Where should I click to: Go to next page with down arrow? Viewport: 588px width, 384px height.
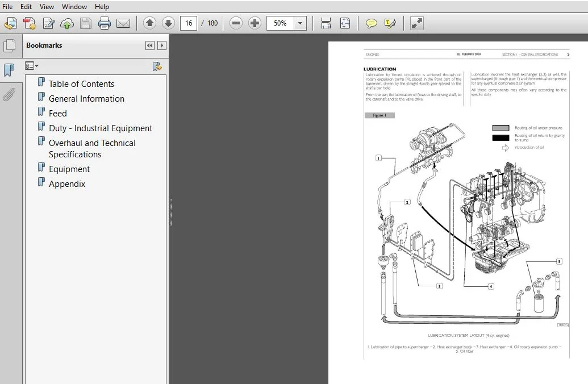tap(168, 23)
